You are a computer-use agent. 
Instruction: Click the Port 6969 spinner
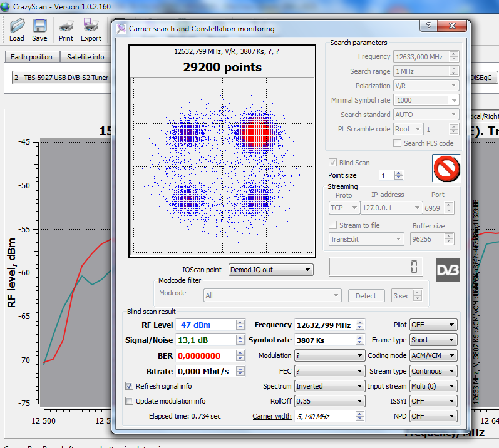(438, 208)
